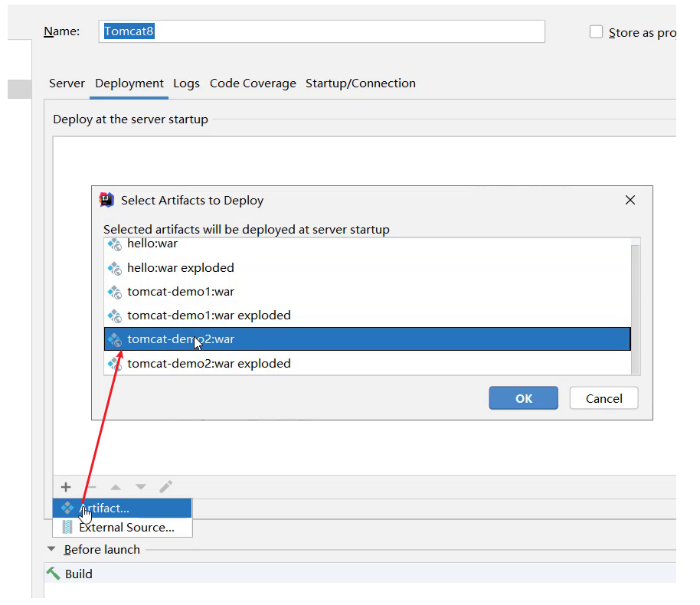Click the pencil edit icon
The image size is (700, 605).
tap(165, 486)
